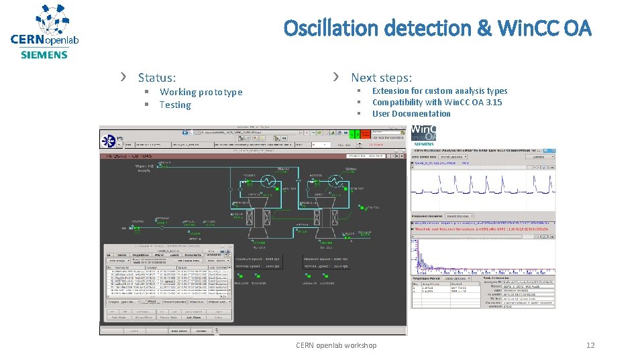Switch to the Documents tab

click(193, 255)
